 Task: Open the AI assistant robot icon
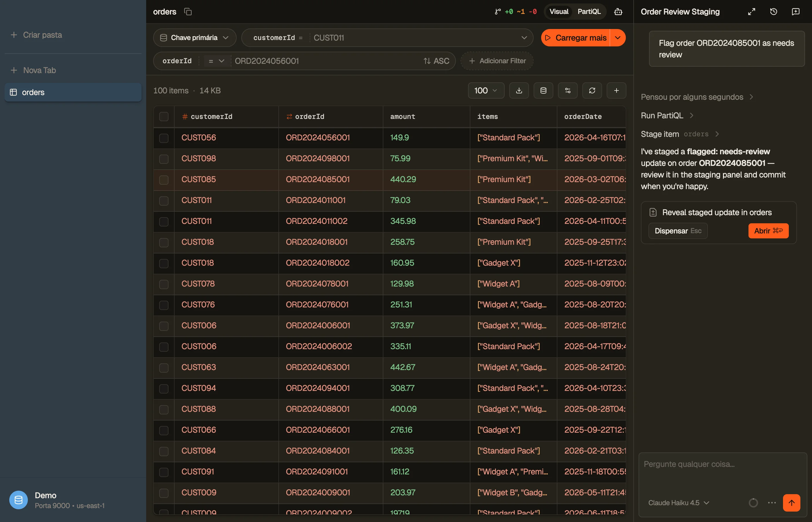(x=618, y=12)
